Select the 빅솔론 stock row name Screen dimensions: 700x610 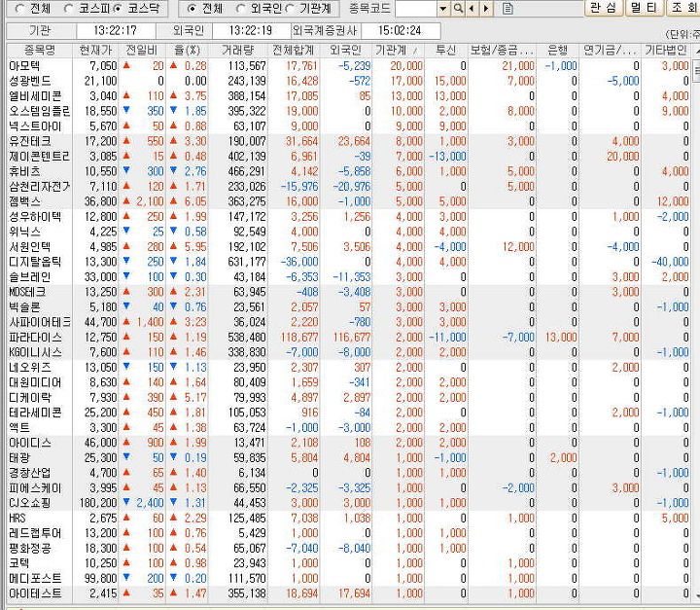24,307
